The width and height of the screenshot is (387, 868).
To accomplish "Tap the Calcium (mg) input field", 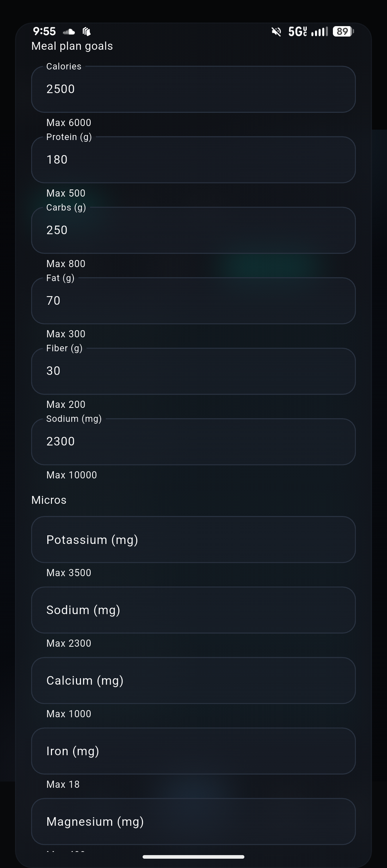I will (x=193, y=680).
